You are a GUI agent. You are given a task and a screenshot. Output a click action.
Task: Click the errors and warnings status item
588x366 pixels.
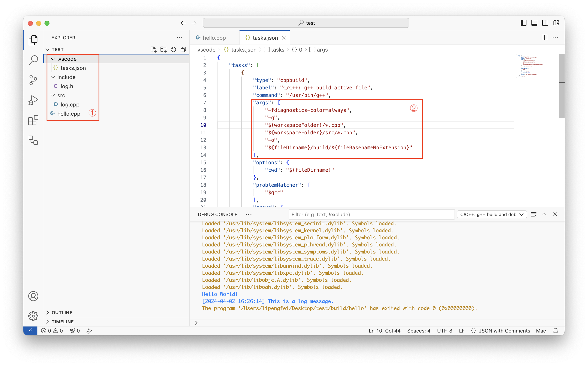(x=52, y=331)
